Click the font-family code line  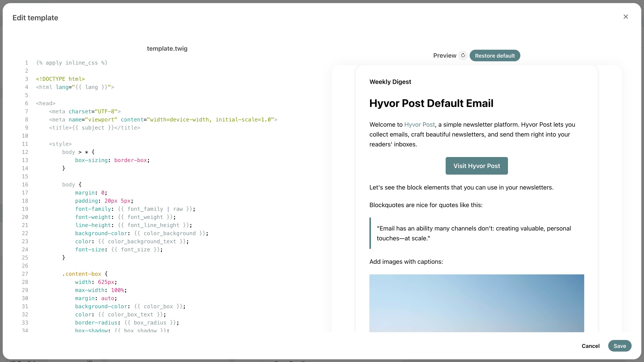click(135, 209)
